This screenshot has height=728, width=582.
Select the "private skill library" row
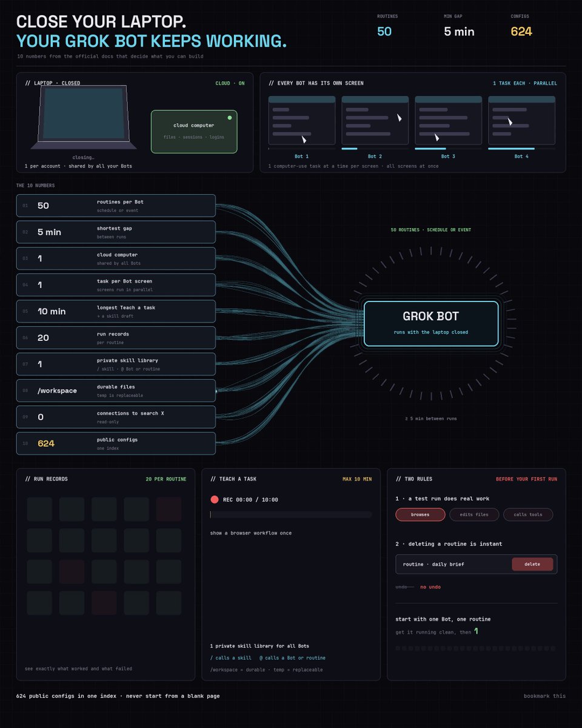tap(116, 364)
